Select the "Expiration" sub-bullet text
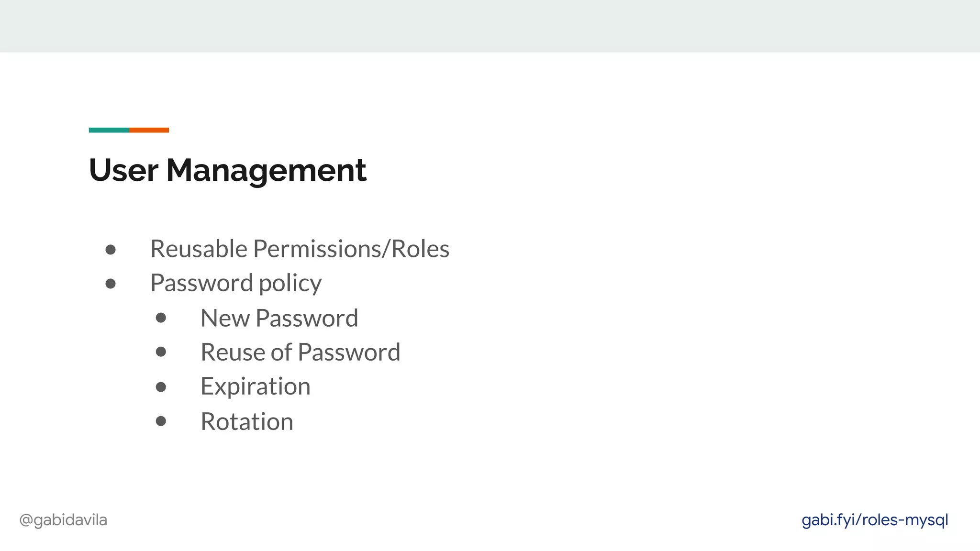This screenshot has height=551, width=980. 255,386
